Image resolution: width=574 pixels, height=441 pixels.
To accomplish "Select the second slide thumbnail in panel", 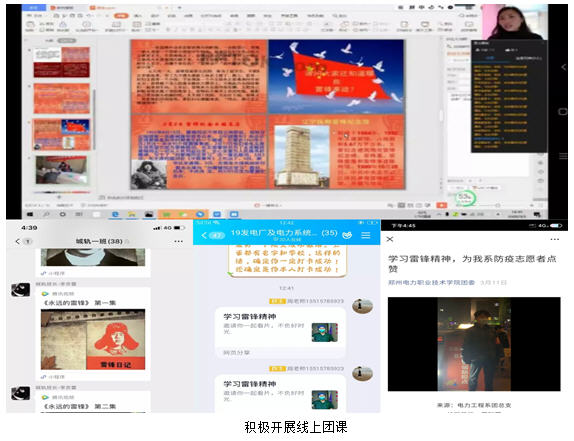I will click(x=62, y=98).
